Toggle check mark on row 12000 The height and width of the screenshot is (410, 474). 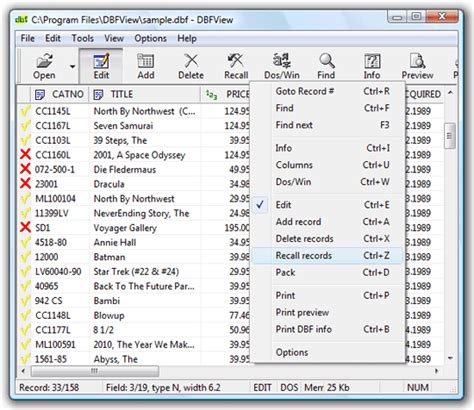tap(25, 257)
